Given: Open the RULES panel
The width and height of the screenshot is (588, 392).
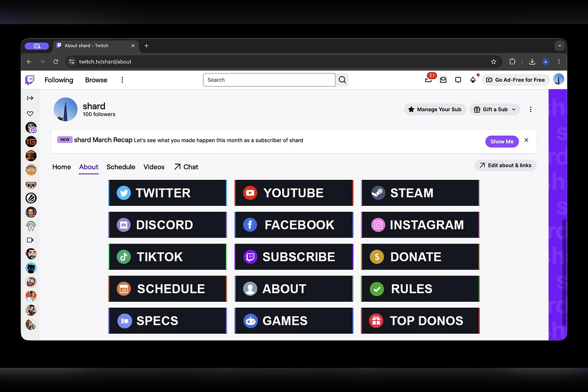Looking at the screenshot, I should (x=420, y=289).
